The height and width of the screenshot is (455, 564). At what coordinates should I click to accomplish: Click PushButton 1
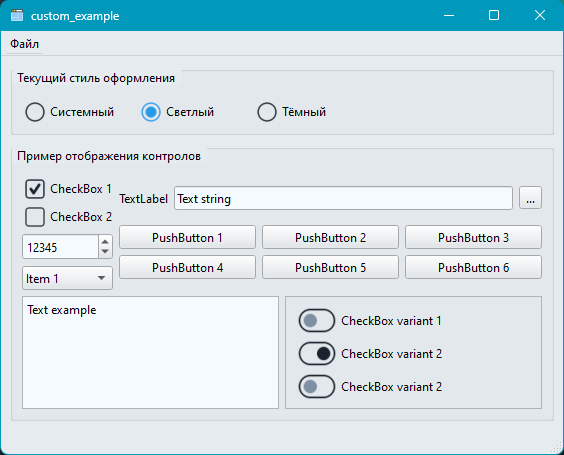tap(187, 237)
